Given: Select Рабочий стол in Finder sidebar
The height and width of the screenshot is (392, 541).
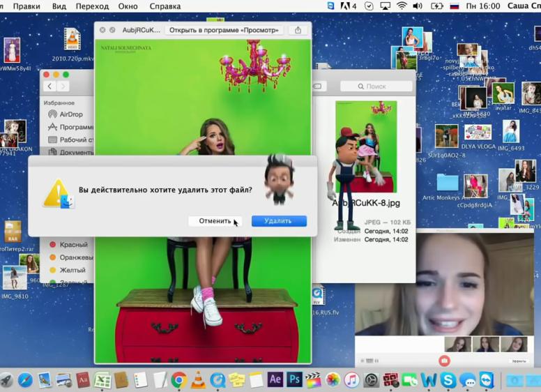Looking at the screenshot, I should pos(70,140).
